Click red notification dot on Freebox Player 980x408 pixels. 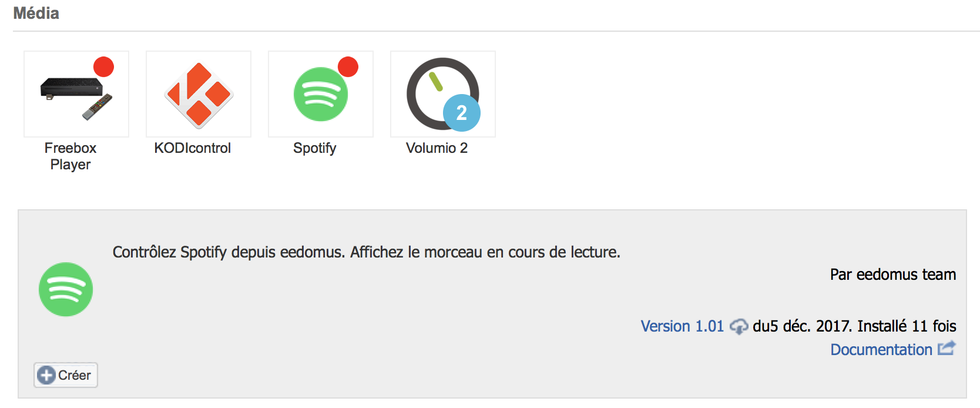tap(104, 67)
